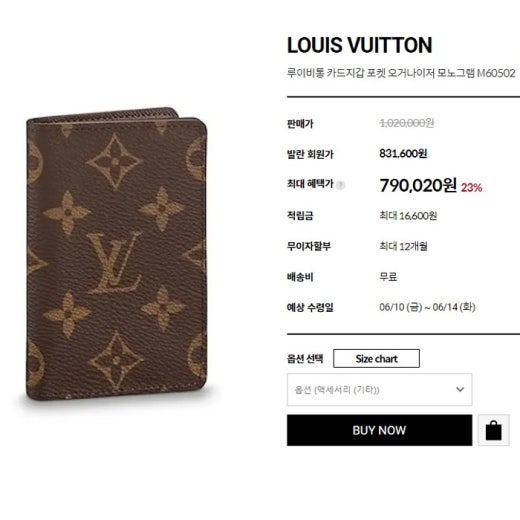The image size is (520, 520).
Task: Click the 최대 혜택가 label text
Action: pos(310,184)
